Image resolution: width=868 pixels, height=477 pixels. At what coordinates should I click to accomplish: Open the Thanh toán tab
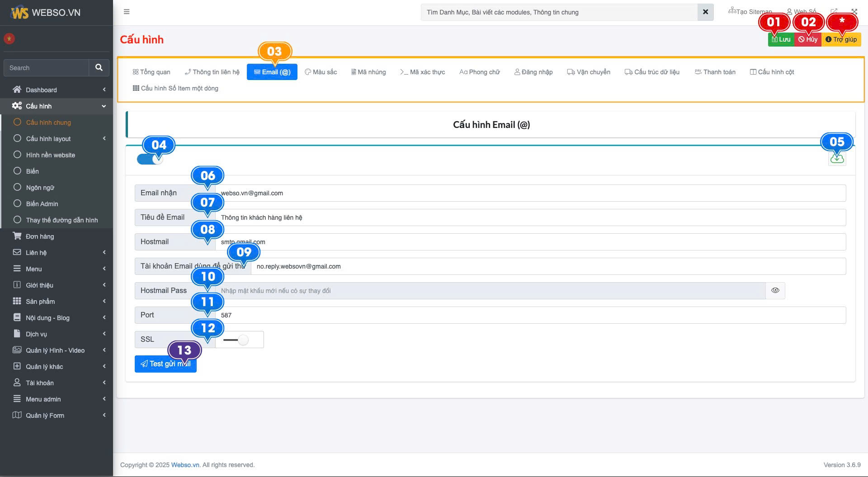pyautogui.click(x=715, y=72)
